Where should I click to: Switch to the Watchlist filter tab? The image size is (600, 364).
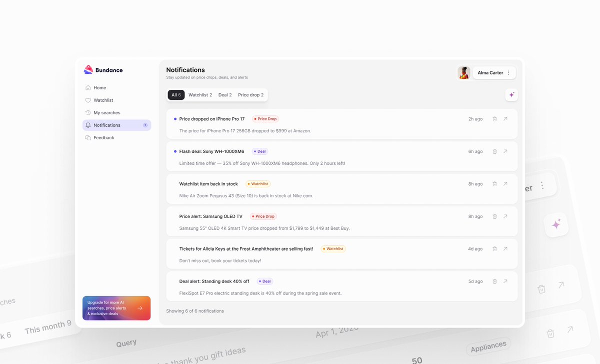[x=200, y=95]
